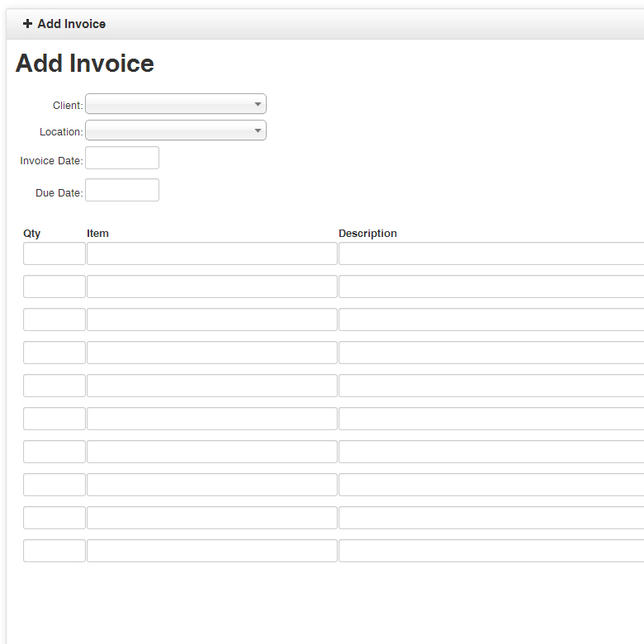
Task: Click into the Due Date field
Action: click(122, 190)
